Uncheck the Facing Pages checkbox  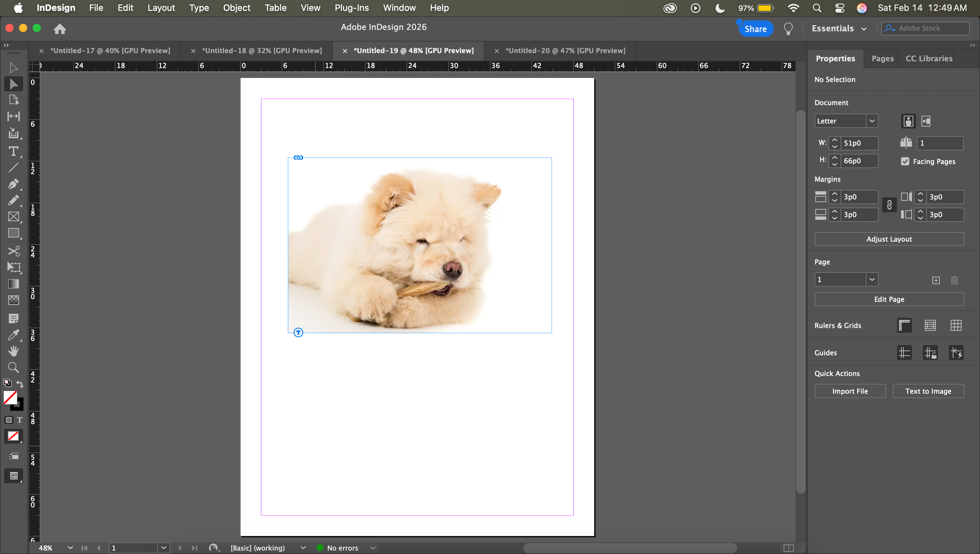coord(905,161)
